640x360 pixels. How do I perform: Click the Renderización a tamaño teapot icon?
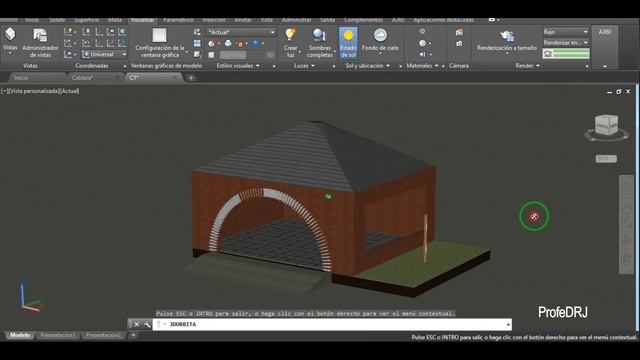click(x=507, y=36)
